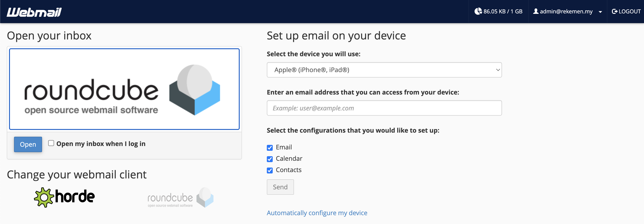Select the small roundcube client logo
644x224 pixels.
(180, 197)
